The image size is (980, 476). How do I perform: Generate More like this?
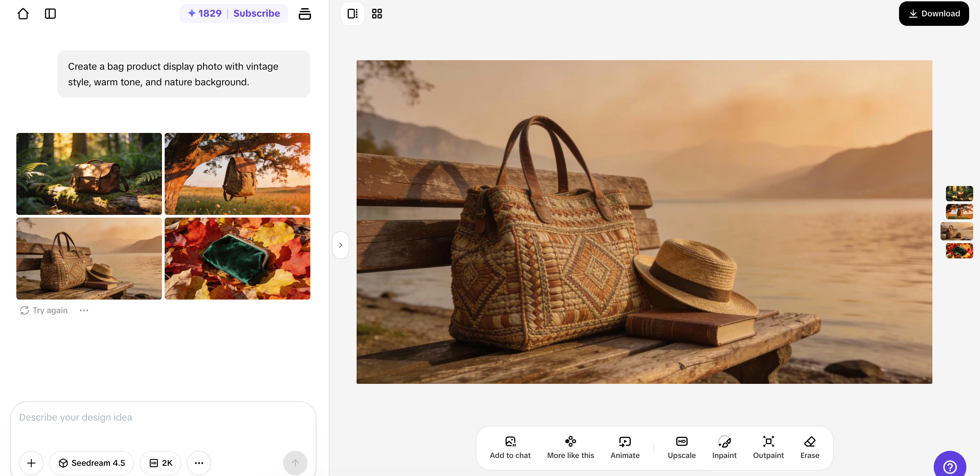pos(570,447)
